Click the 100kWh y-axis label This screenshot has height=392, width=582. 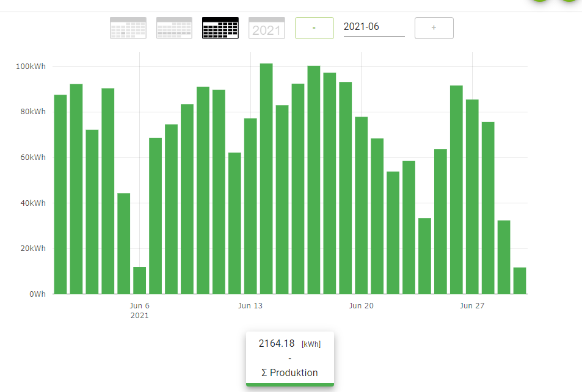(x=31, y=67)
